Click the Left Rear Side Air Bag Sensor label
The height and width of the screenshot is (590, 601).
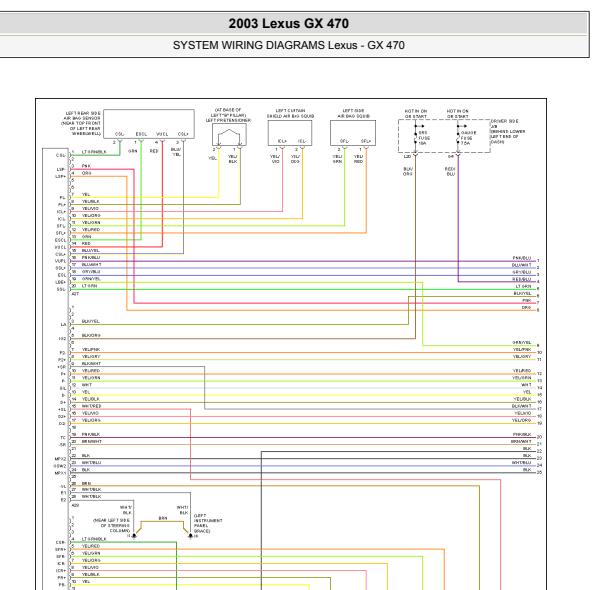point(81,123)
